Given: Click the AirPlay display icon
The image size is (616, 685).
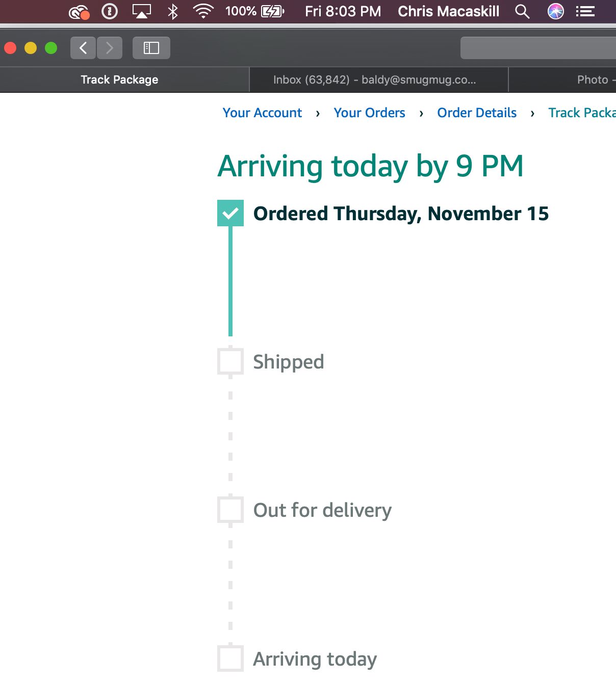Looking at the screenshot, I should pyautogui.click(x=141, y=11).
